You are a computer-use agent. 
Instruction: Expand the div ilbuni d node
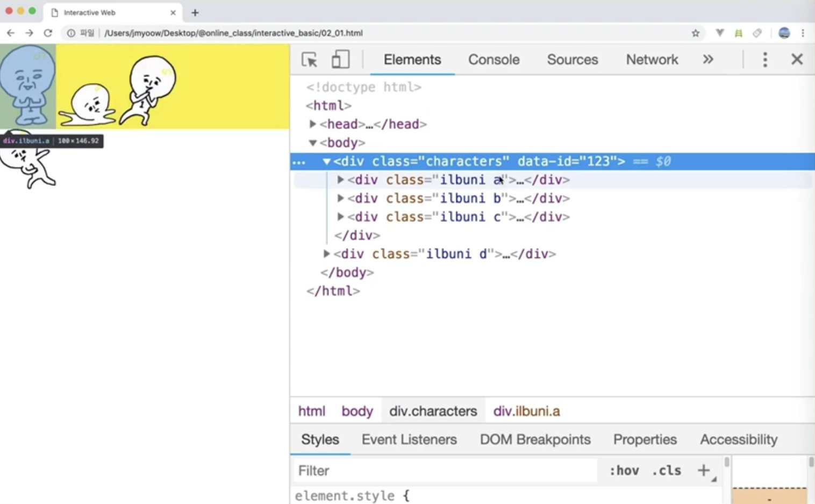click(x=326, y=254)
